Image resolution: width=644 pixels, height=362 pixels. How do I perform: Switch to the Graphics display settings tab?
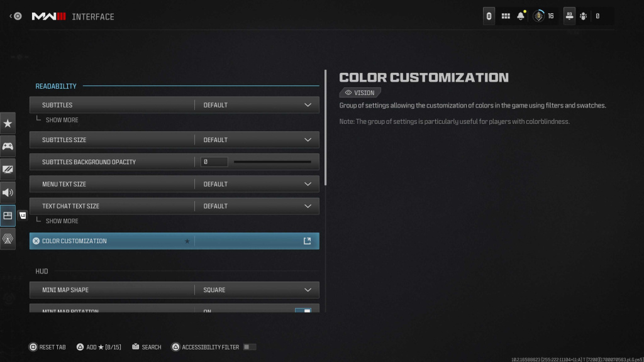pyautogui.click(x=8, y=170)
